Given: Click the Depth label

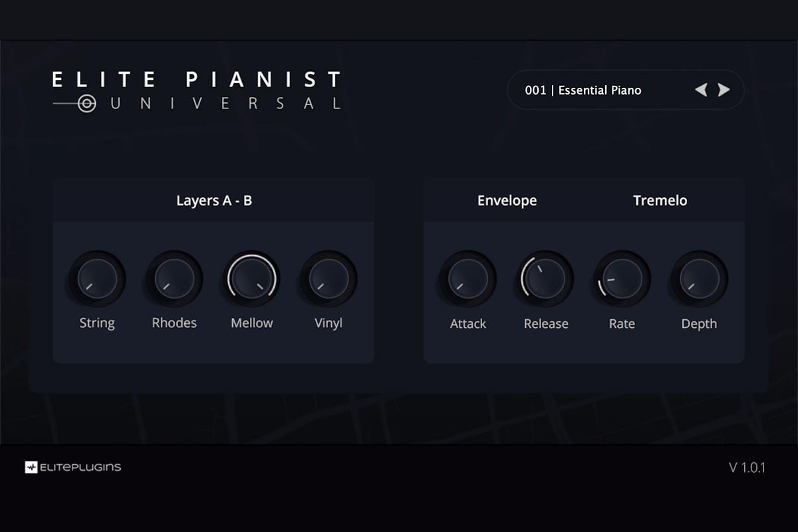Looking at the screenshot, I should (x=699, y=325).
